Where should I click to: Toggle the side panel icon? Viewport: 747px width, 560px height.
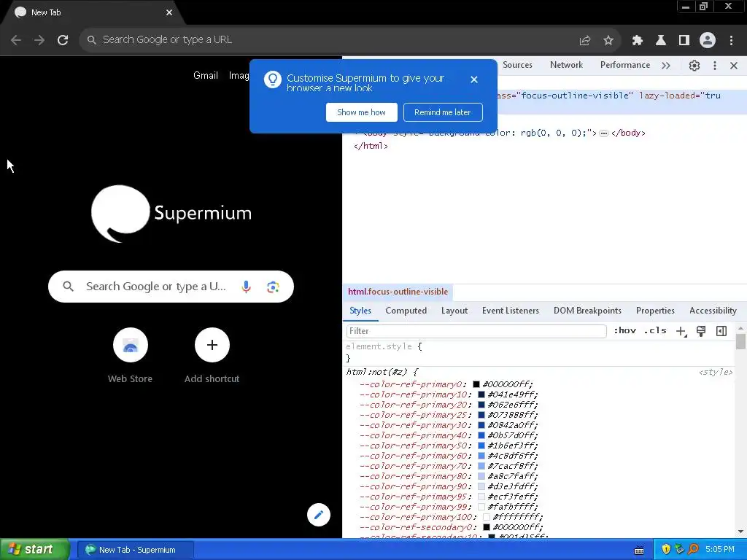tap(684, 41)
